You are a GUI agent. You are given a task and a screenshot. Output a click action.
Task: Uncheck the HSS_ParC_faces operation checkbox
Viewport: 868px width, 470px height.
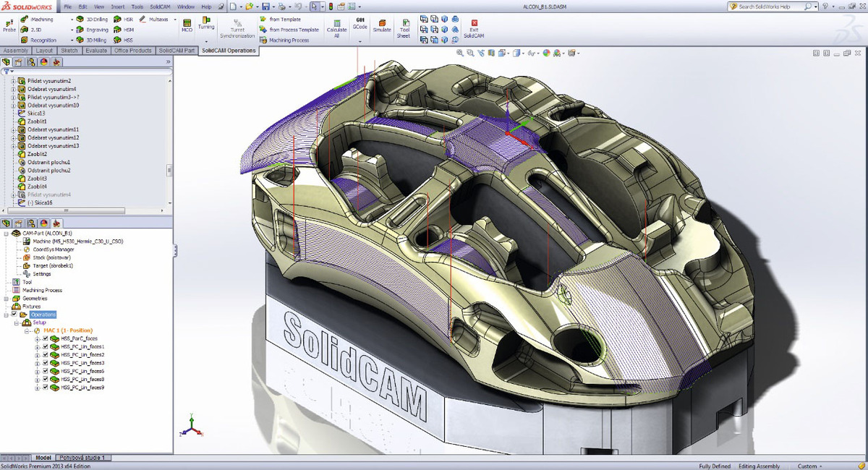point(46,338)
